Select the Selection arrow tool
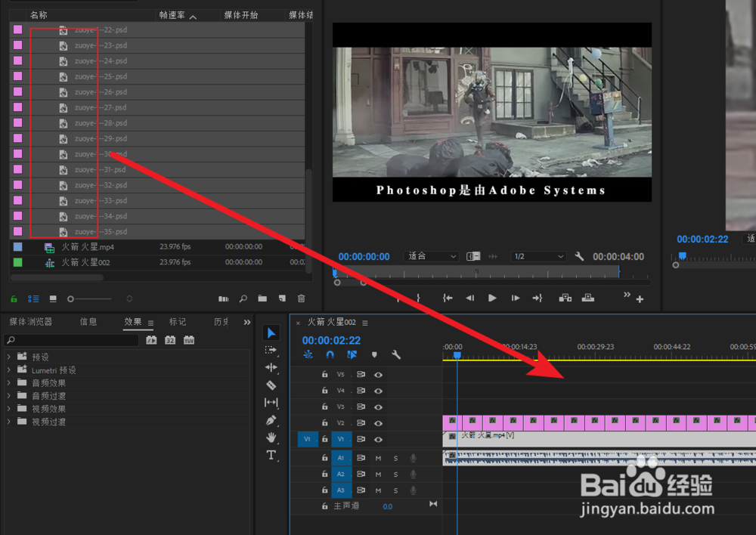The height and width of the screenshot is (535, 756). click(271, 333)
